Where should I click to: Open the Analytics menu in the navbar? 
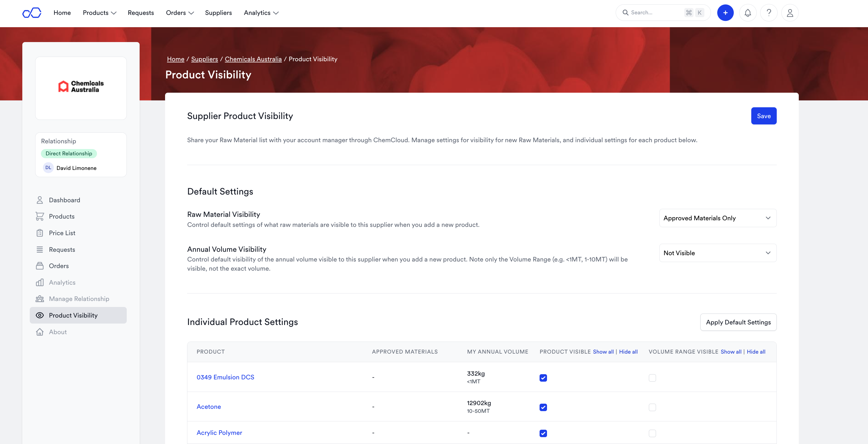tap(261, 13)
